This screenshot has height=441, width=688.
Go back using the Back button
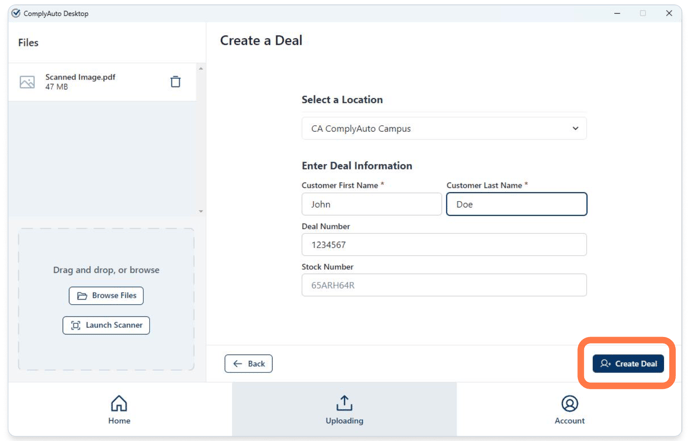[248, 364]
